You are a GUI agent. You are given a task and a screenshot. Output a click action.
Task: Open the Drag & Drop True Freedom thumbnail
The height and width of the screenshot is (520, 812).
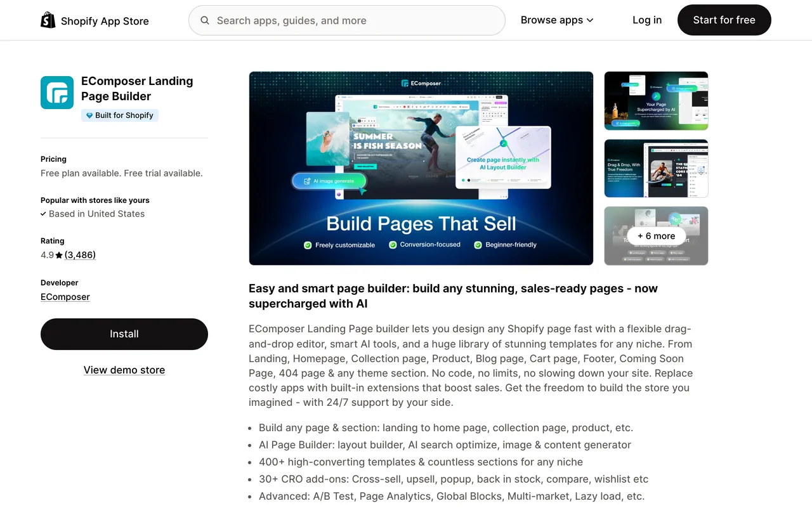(x=656, y=169)
